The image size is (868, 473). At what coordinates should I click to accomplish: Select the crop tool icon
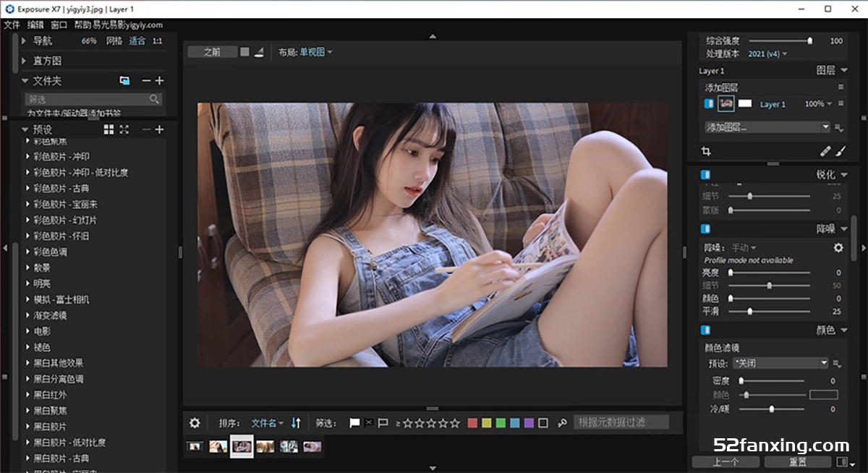click(x=706, y=151)
